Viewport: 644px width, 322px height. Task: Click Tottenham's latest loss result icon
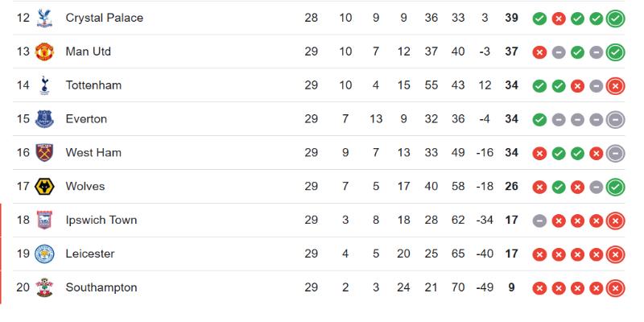[615, 86]
